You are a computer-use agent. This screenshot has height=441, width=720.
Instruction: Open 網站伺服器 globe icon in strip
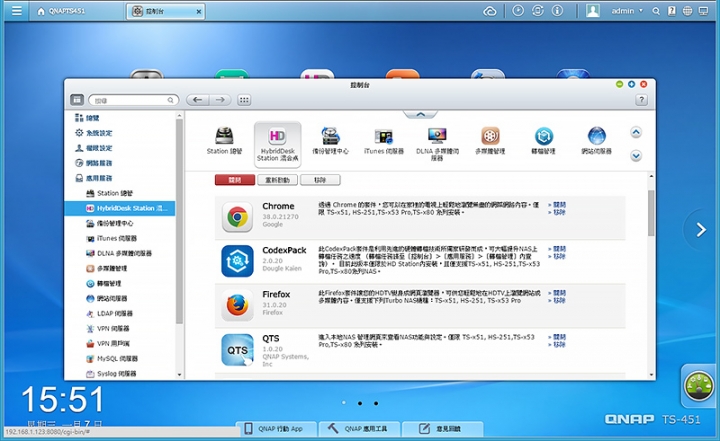point(596,141)
